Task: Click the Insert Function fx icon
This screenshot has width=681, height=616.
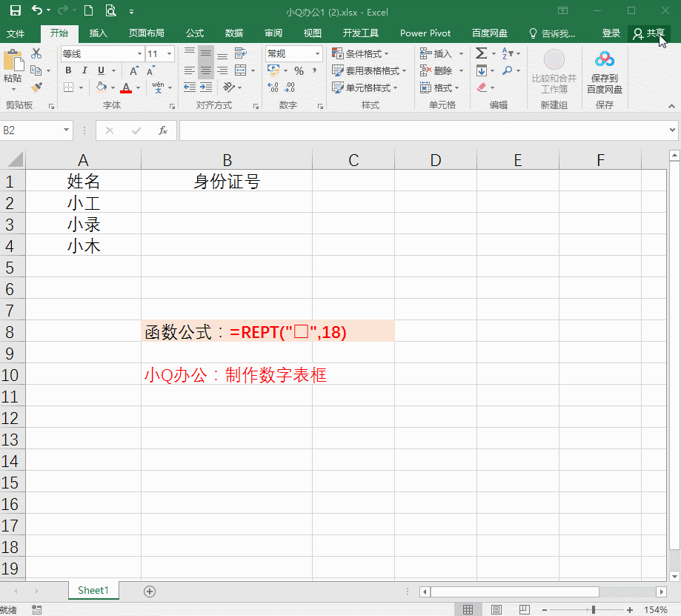Action: (163, 130)
